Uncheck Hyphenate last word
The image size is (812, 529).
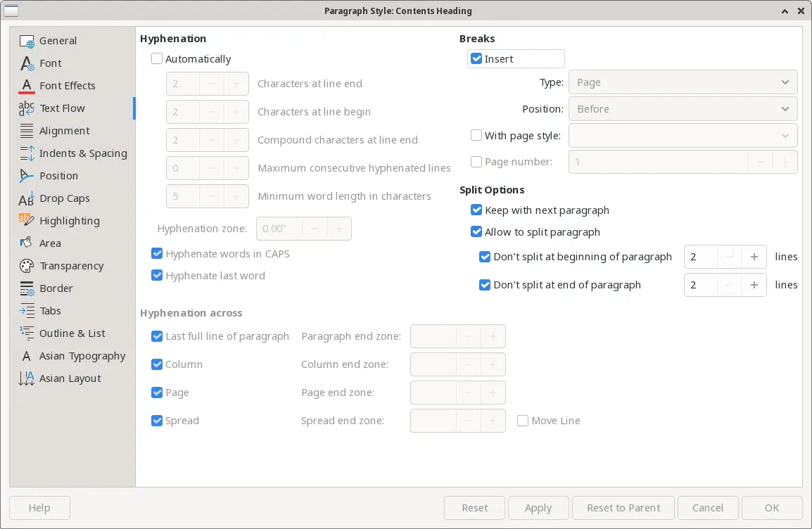click(x=157, y=275)
